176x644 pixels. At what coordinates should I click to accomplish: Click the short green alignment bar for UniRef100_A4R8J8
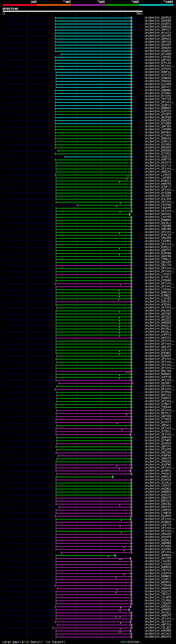(85, 477)
